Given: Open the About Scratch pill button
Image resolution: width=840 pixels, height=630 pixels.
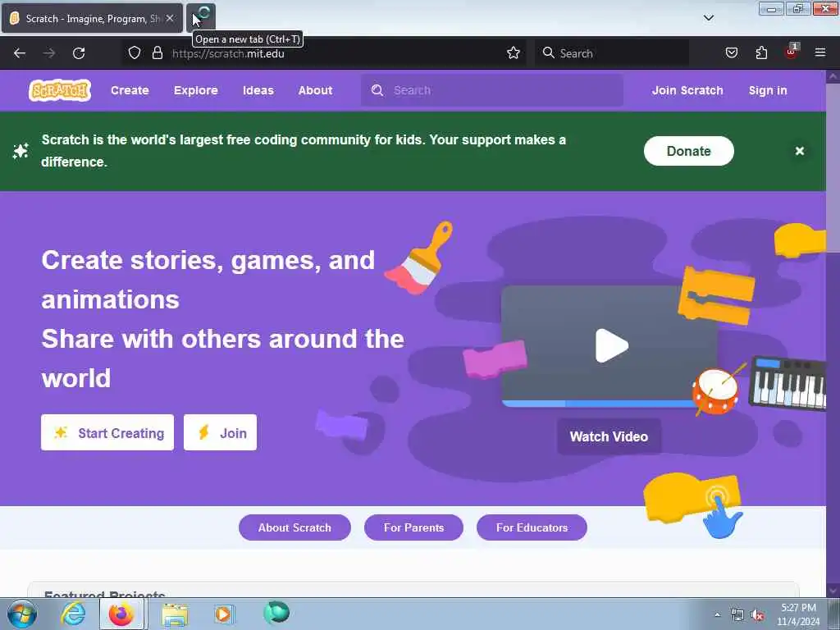Looking at the screenshot, I should [294, 527].
